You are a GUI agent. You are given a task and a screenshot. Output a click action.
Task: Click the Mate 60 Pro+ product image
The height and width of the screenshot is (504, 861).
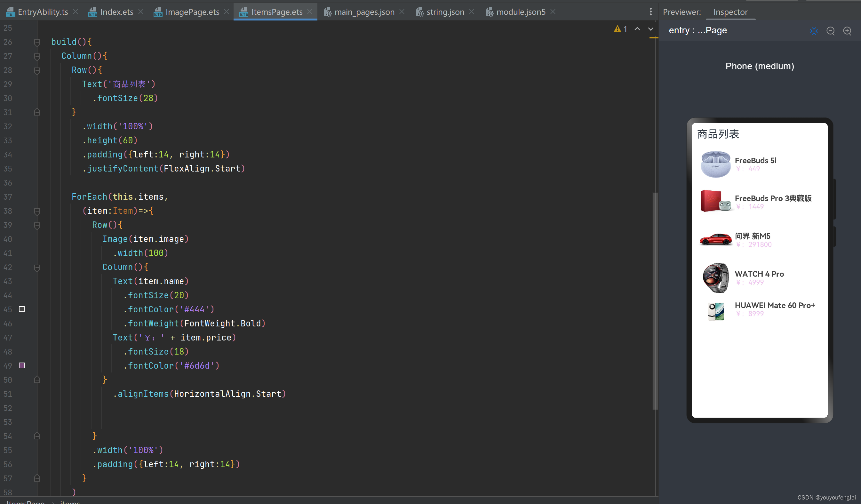pyautogui.click(x=715, y=311)
